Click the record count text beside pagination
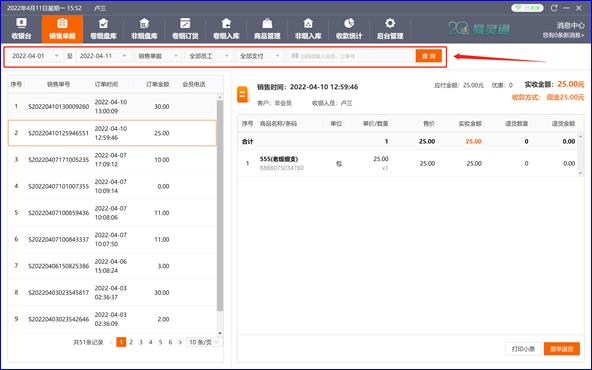The width and height of the screenshot is (592, 370). 88,342
